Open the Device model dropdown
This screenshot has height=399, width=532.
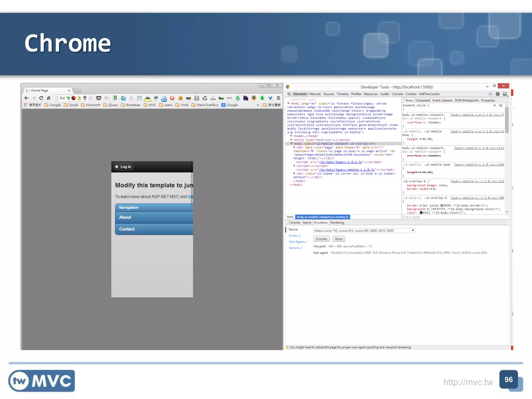coord(364,231)
